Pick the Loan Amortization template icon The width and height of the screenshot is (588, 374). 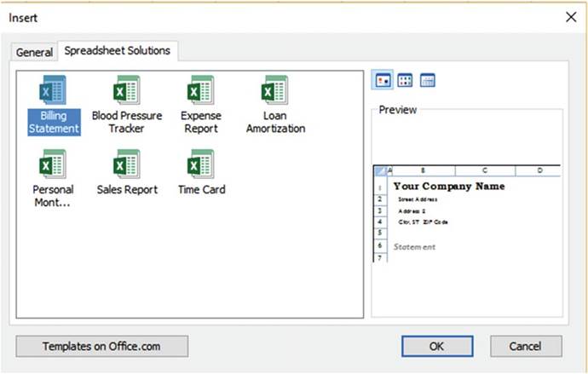tap(275, 90)
